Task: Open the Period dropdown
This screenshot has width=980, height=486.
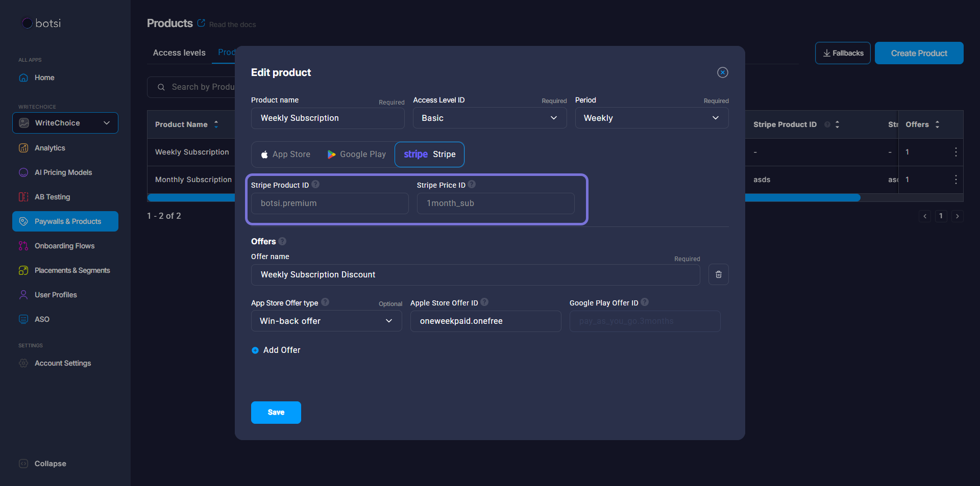Action: click(x=651, y=118)
